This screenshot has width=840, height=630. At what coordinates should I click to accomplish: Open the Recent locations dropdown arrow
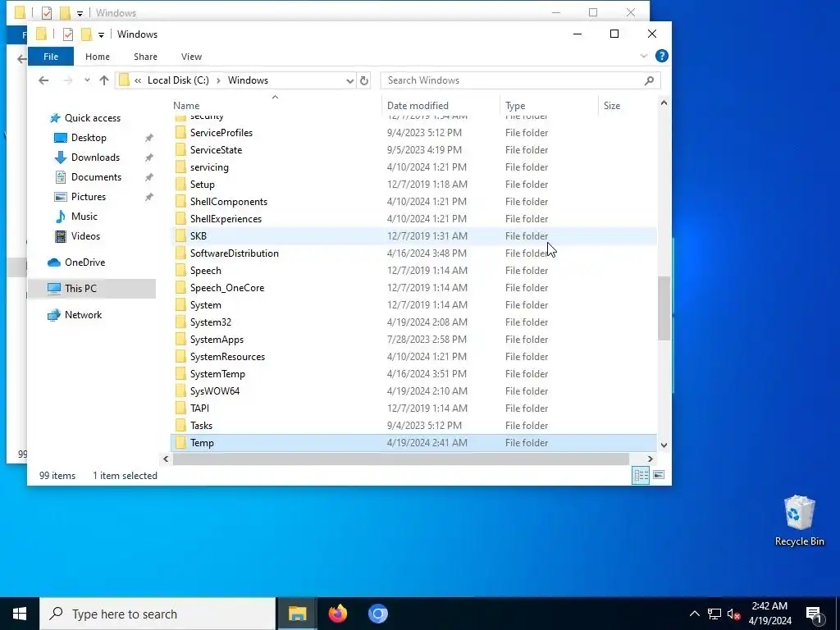(x=87, y=80)
